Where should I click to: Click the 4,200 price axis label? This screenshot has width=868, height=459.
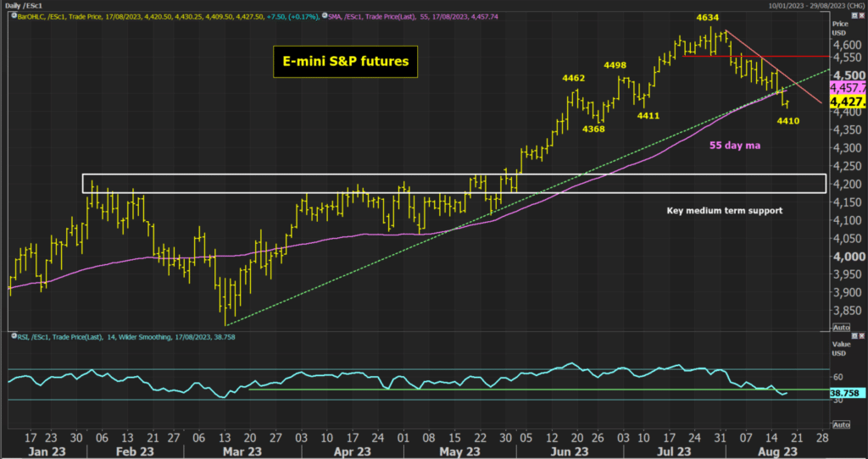(x=846, y=184)
